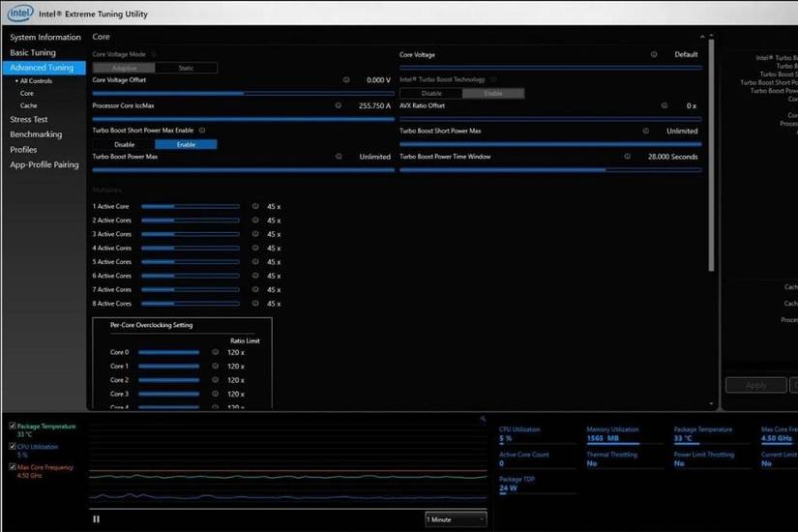The width and height of the screenshot is (798, 532).
Task: Toggle CPU Utilization monitor checkbox
Action: tap(12, 447)
